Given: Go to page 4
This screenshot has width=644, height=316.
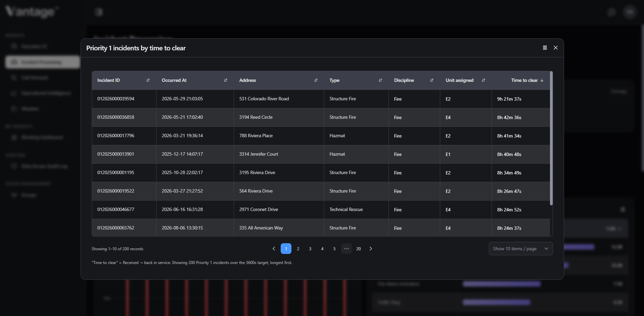Looking at the screenshot, I should [322, 249].
